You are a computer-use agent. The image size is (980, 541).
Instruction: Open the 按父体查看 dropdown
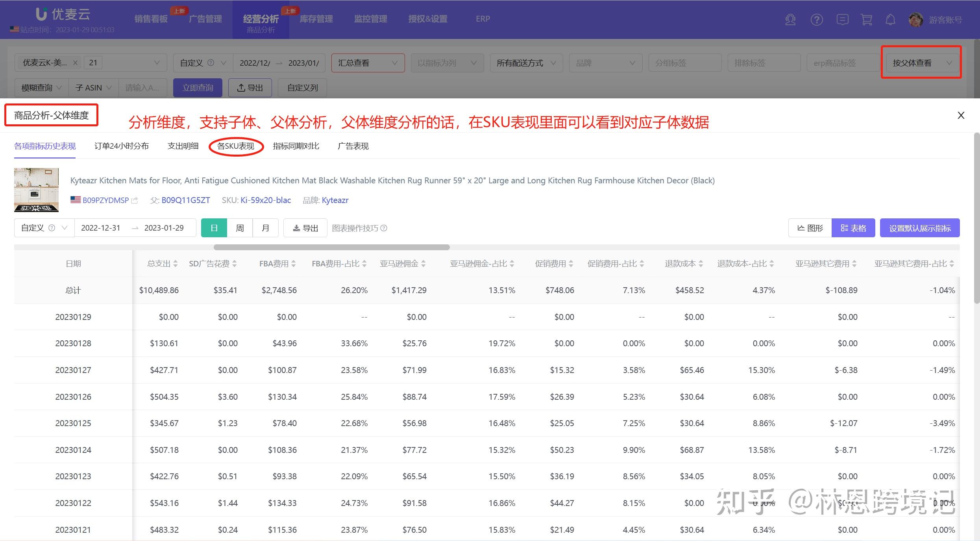pyautogui.click(x=921, y=63)
